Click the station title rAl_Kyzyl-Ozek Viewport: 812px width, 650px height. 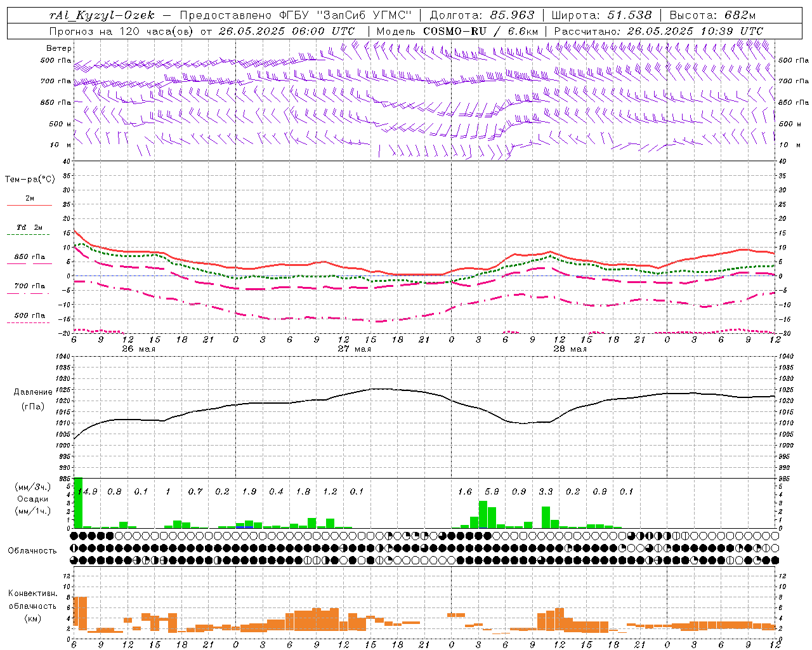101,15
